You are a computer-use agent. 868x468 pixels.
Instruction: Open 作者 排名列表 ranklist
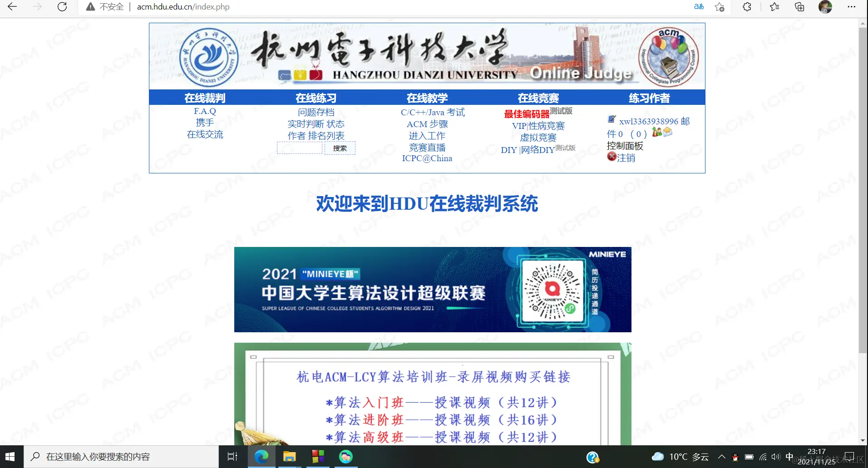tap(316, 136)
